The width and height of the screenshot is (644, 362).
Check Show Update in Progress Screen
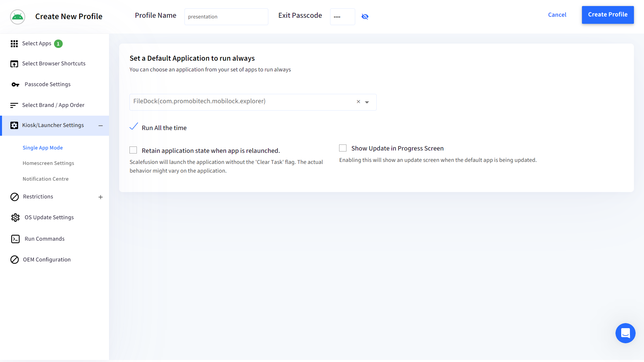click(343, 148)
